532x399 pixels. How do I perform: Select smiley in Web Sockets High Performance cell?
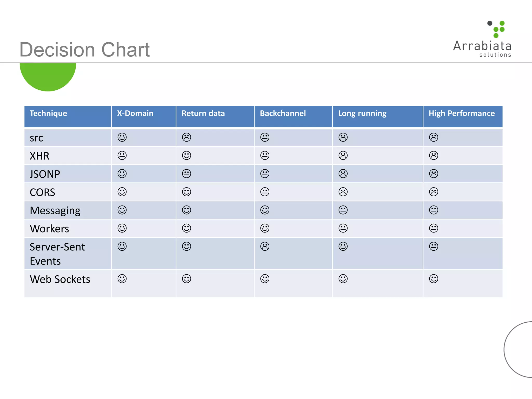(434, 279)
